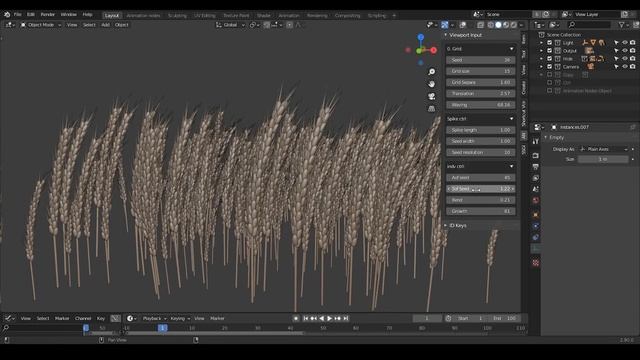
Task: Click the Bend value slider
Action: tap(480, 200)
